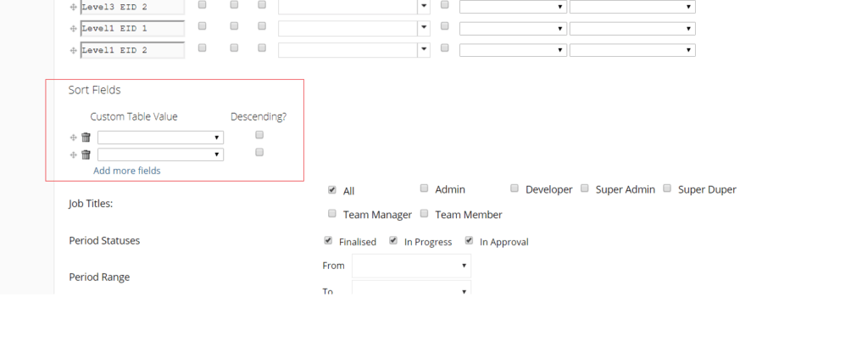Click the combo box arrow in Level3 EID 2 row
Screen dimensions: 868x348
pos(424,7)
